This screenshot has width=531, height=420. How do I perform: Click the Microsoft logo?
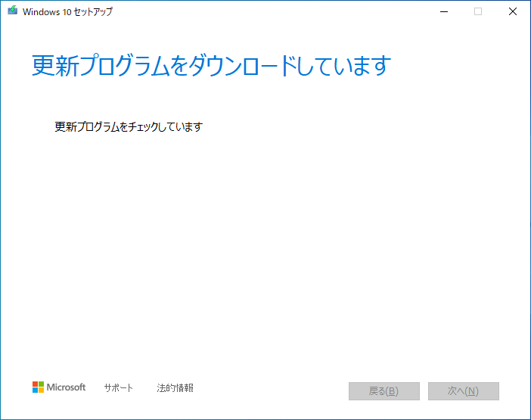(59, 387)
